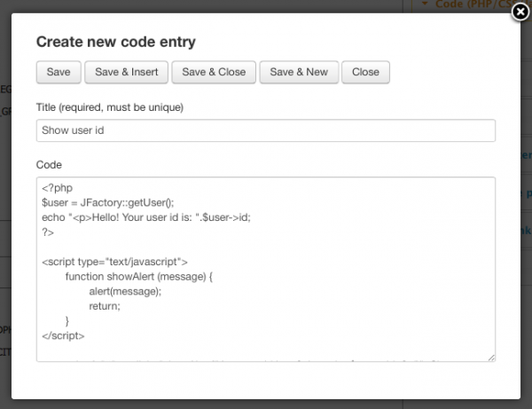Click the "return;" line in code
Image resolution: width=532 pixels, height=409 pixels.
[105, 306]
